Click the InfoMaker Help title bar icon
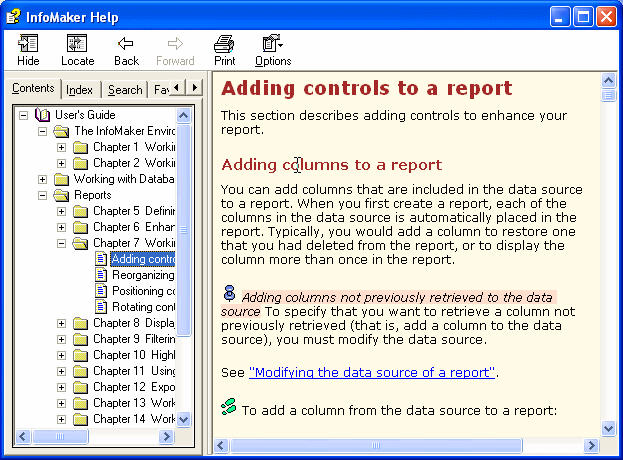This screenshot has height=460, width=623. [x=14, y=17]
